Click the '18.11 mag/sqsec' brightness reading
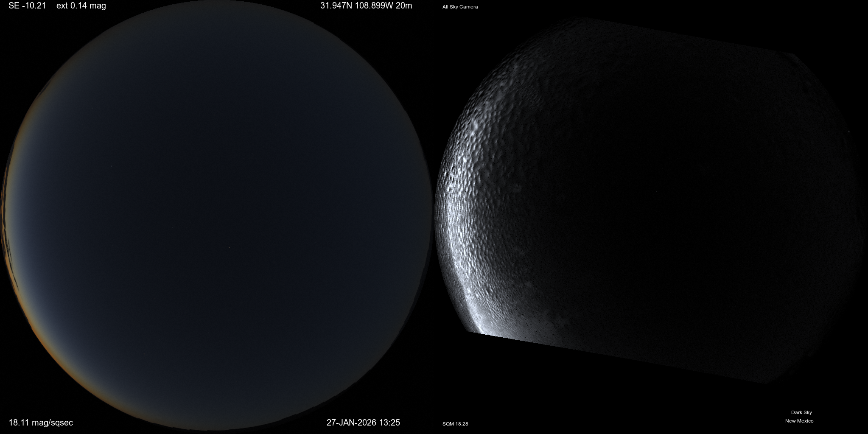Screen dimensions: 868x434 tap(41, 423)
